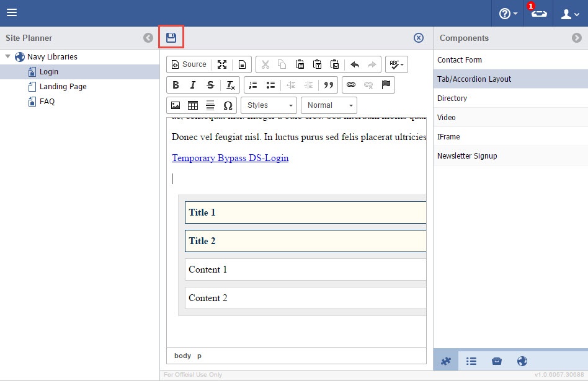Insert an image into the editor
This screenshot has height=381, width=588.
(176, 105)
